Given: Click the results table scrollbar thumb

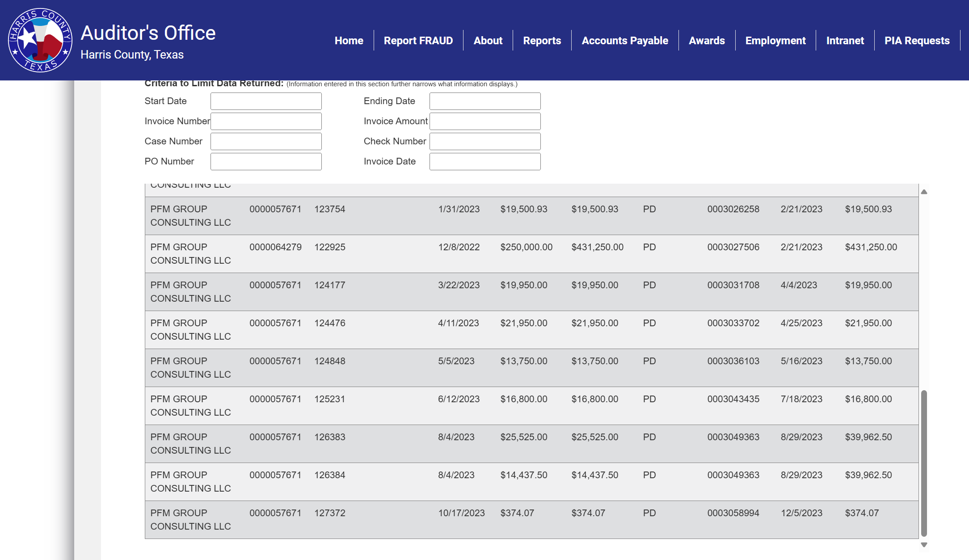Looking at the screenshot, I should pos(924,463).
